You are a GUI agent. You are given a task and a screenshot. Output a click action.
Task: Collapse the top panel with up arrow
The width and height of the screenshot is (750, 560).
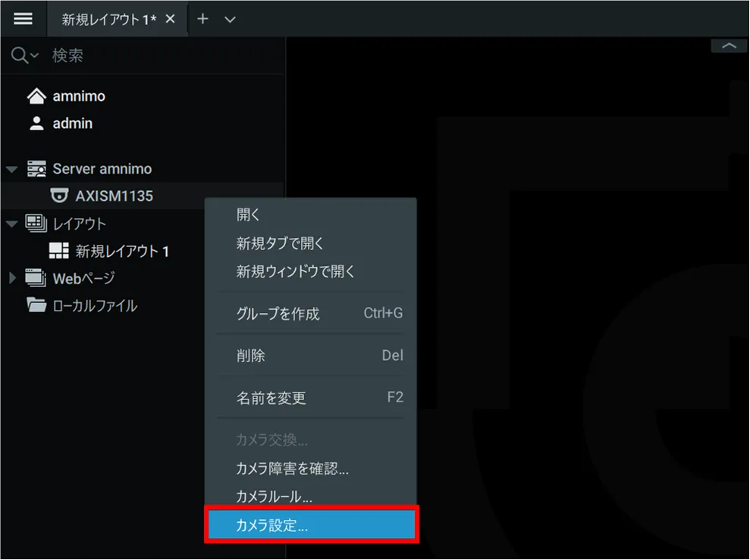(730, 46)
